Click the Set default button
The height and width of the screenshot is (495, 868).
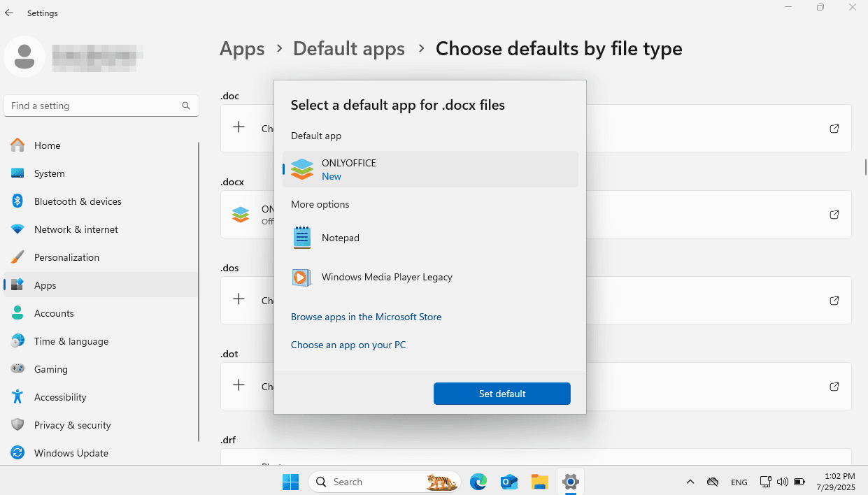[x=502, y=394]
